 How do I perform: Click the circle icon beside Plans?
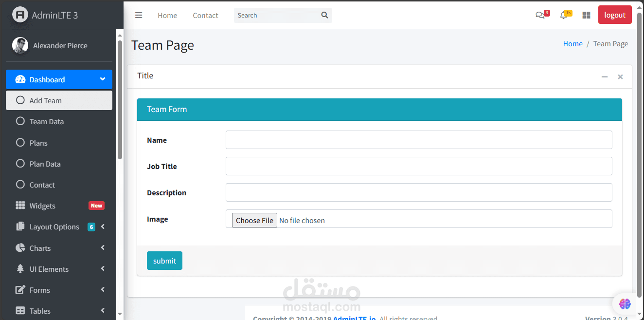pos(20,142)
